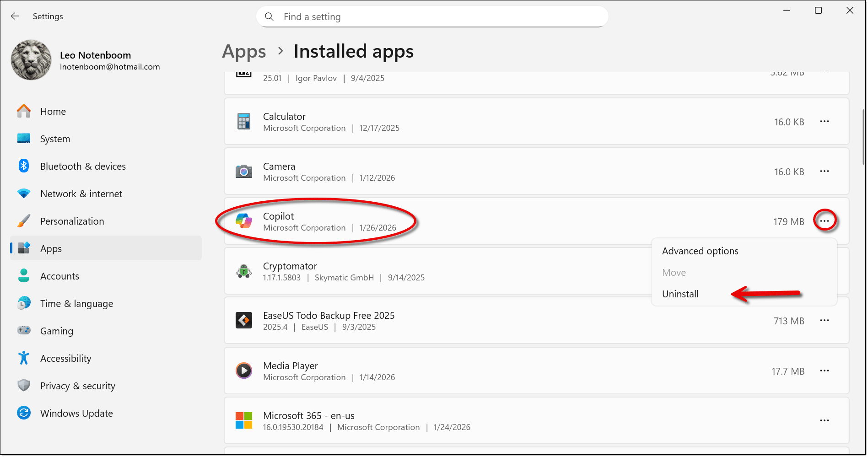Click the Find a setting search box
Screen dimensions: 868x457
432,17
